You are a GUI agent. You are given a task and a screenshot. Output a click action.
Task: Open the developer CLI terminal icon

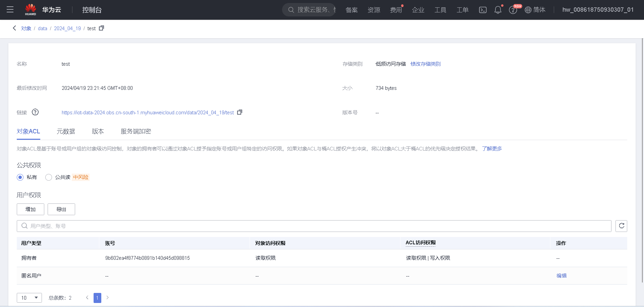pos(483,10)
